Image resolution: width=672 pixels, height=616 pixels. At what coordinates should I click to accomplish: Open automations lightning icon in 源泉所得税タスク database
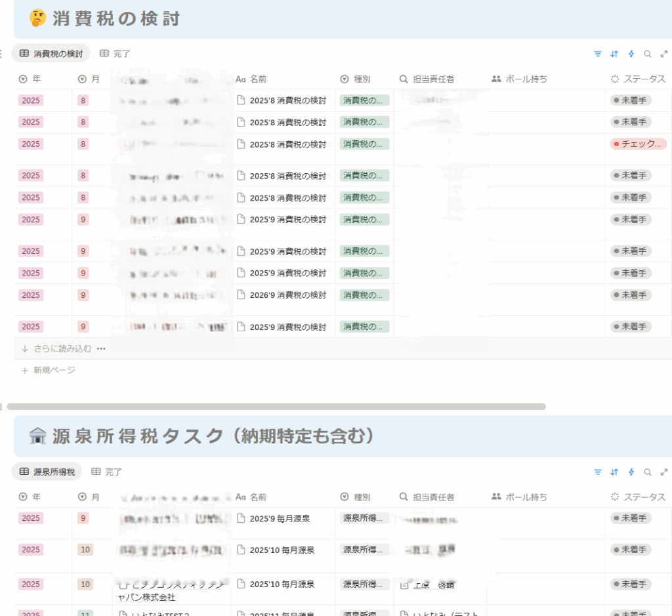pyautogui.click(x=631, y=472)
